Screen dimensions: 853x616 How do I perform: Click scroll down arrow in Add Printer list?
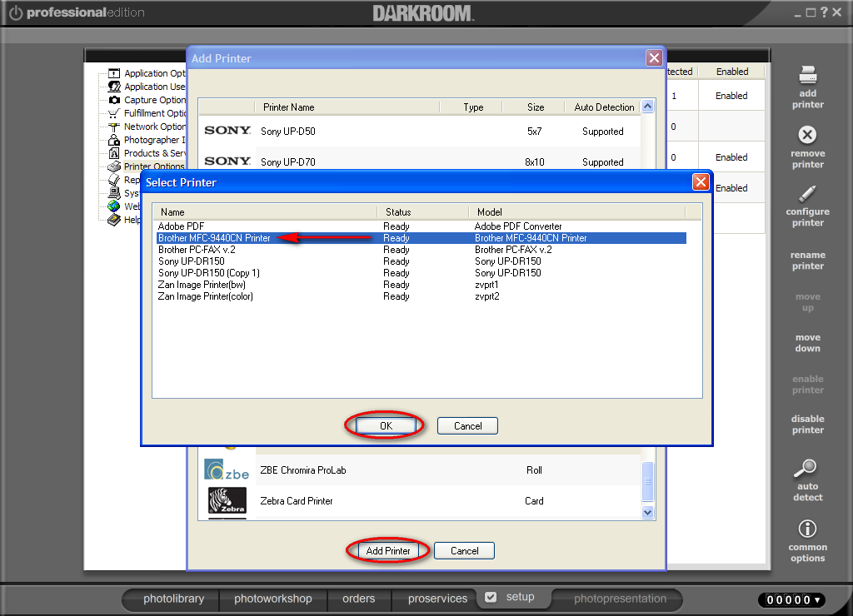point(647,512)
